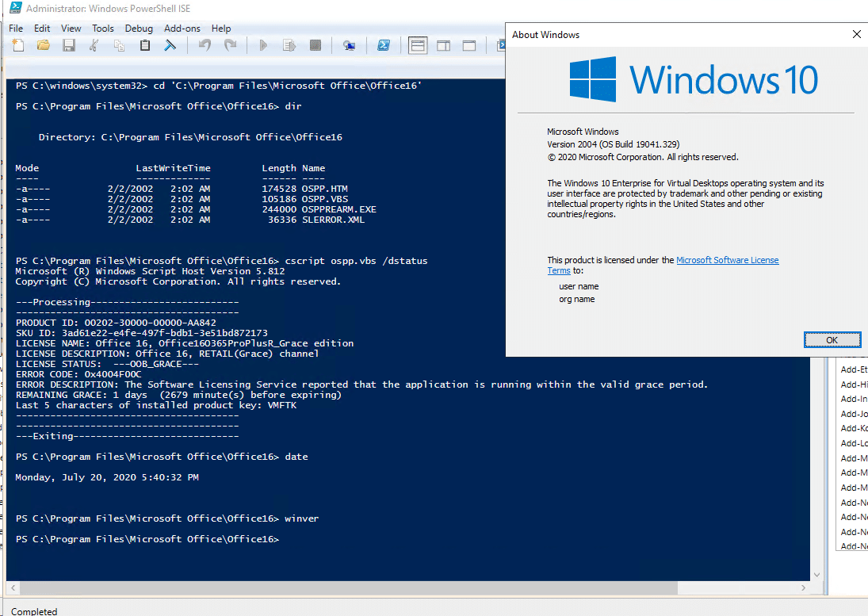Open the Tools menu
Image resolution: width=868 pixels, height=616 pixels.
pyautogui.click(x=103, y=29)
